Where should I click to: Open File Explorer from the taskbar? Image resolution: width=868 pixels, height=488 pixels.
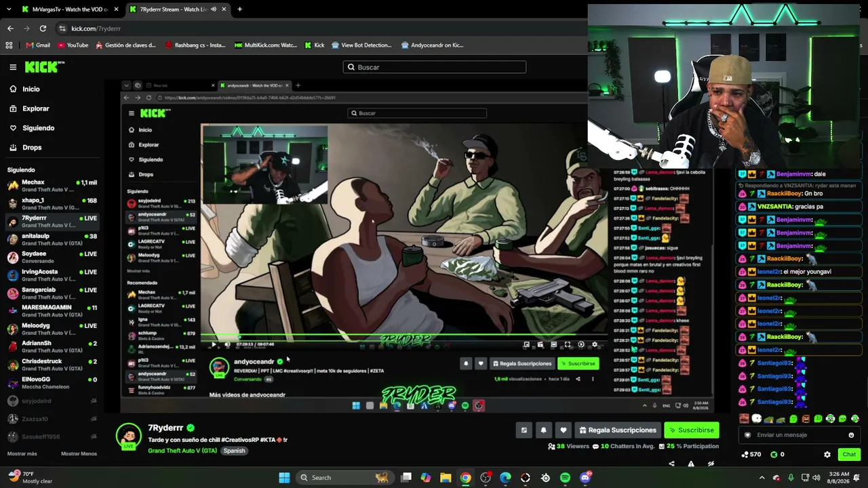click(x=446, y=478)
